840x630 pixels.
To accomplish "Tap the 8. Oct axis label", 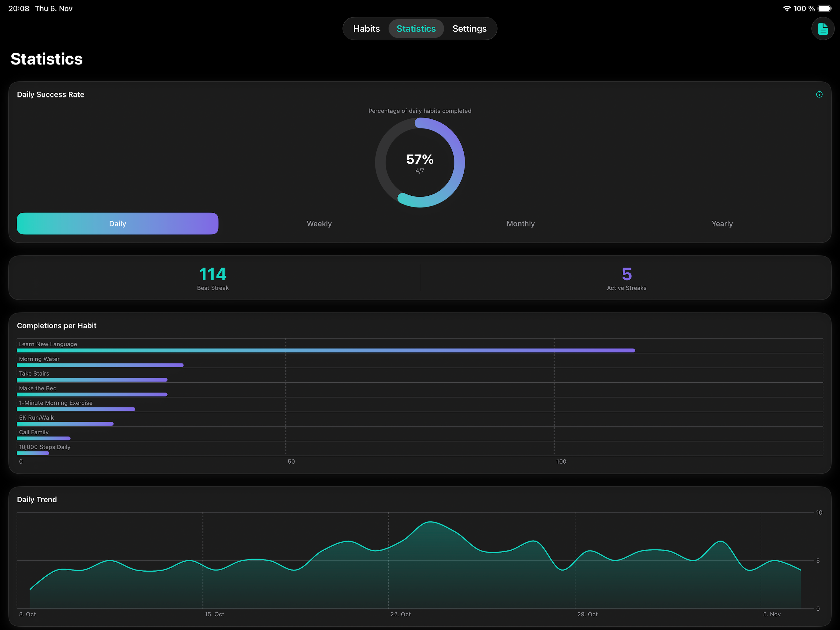I will pos(27,614).
